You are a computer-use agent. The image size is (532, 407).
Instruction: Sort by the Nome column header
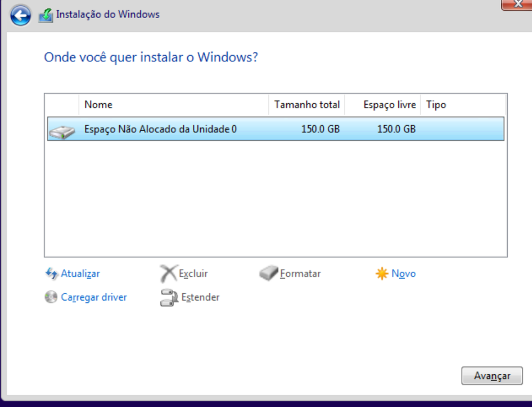pos(173,105)
